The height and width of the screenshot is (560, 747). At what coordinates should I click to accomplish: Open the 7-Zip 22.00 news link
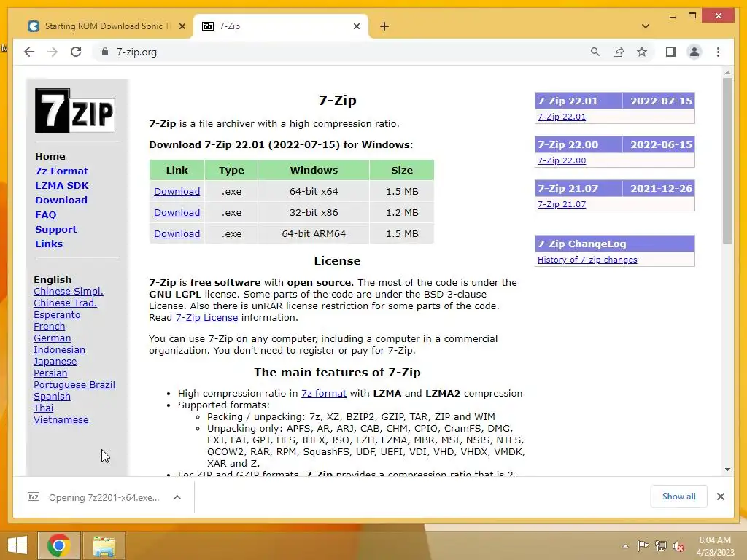tap(561, 160)
